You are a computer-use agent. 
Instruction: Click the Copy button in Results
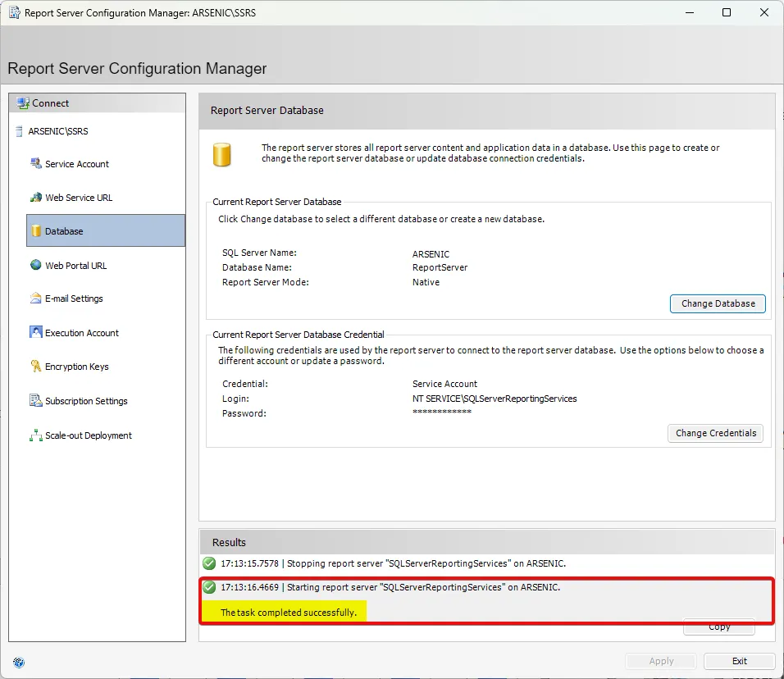(719, 627)
